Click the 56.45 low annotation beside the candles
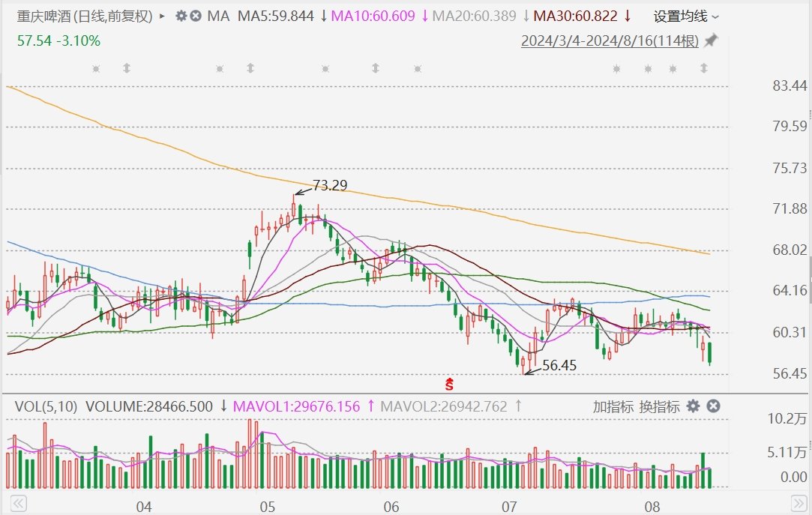The image size is (812, 515). (559, 365)
